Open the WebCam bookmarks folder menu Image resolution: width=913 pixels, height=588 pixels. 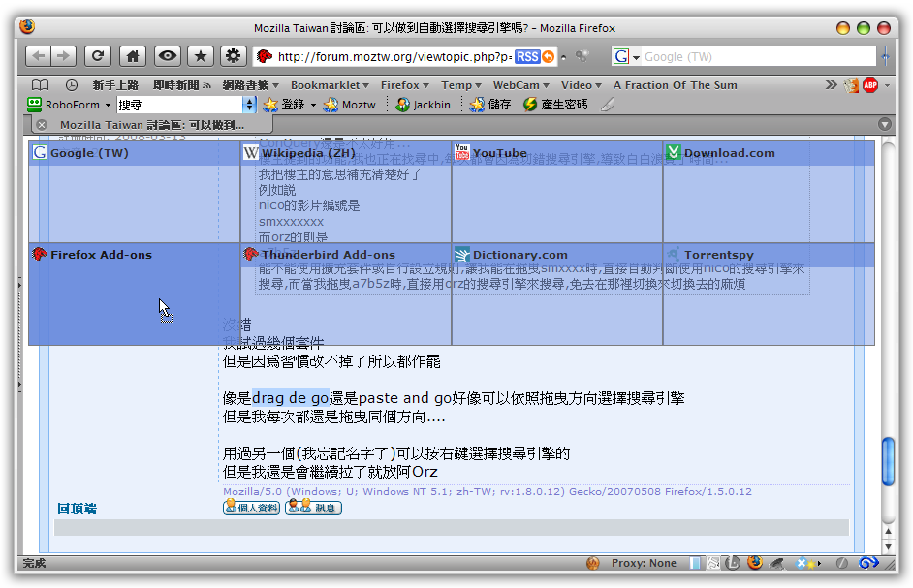click(x=520, y=85)
